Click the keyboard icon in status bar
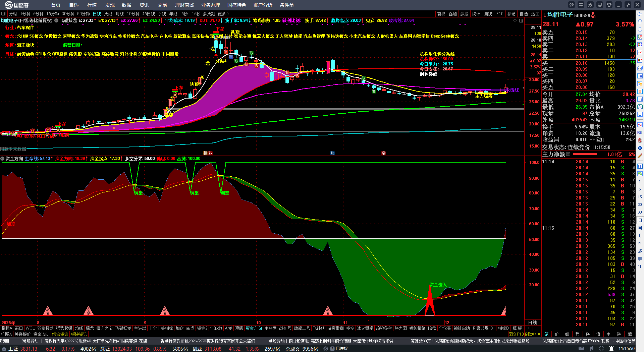The height and width of the screenshot is (352, 644). pos(581,349)
